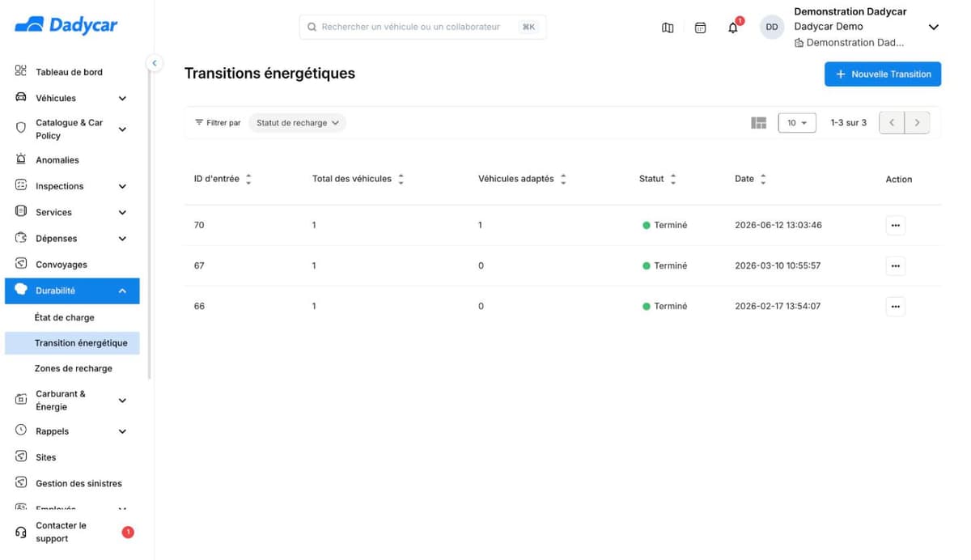Focus the vehicle or collaborator search field
This screenshot has width=971, height=560.
422,27
